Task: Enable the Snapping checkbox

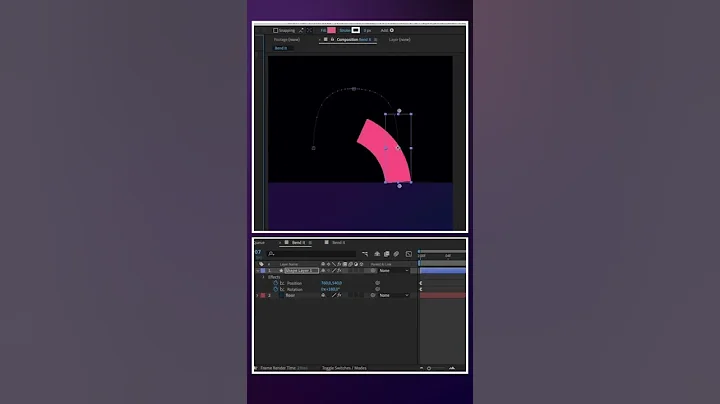Action: [276, 30]
